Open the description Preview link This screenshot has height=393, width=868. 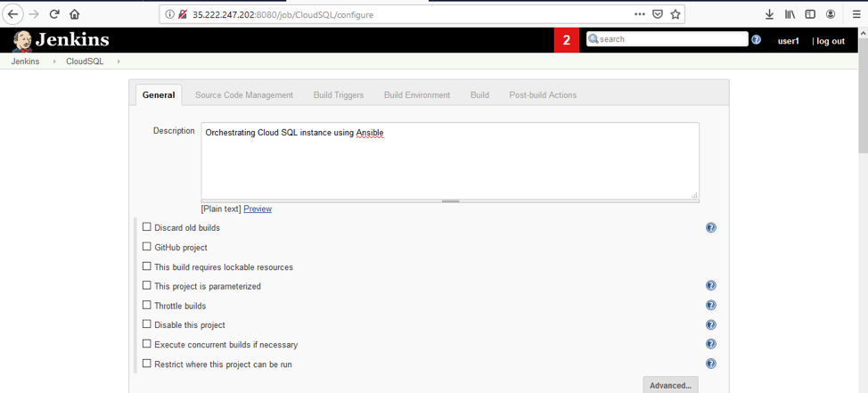pyautogui.click(x=258, y=209)
